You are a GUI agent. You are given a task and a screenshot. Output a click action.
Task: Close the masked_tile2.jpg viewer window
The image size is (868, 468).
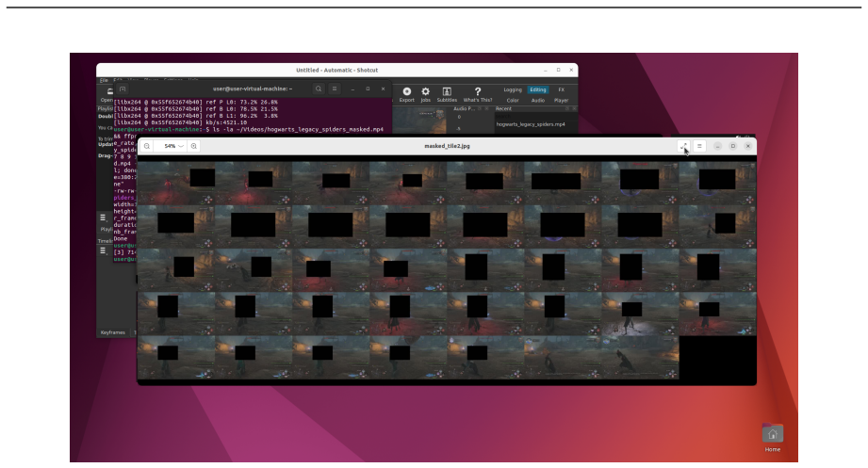point(748,146)
